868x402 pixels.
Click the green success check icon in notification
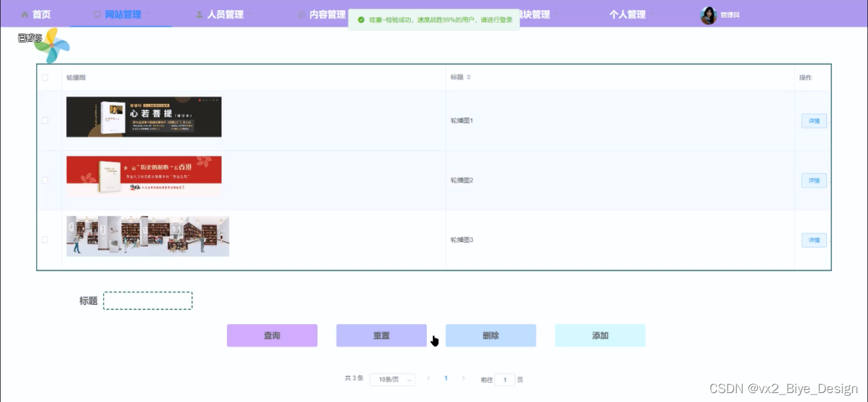pyautogui.click(x=361, y=20)
